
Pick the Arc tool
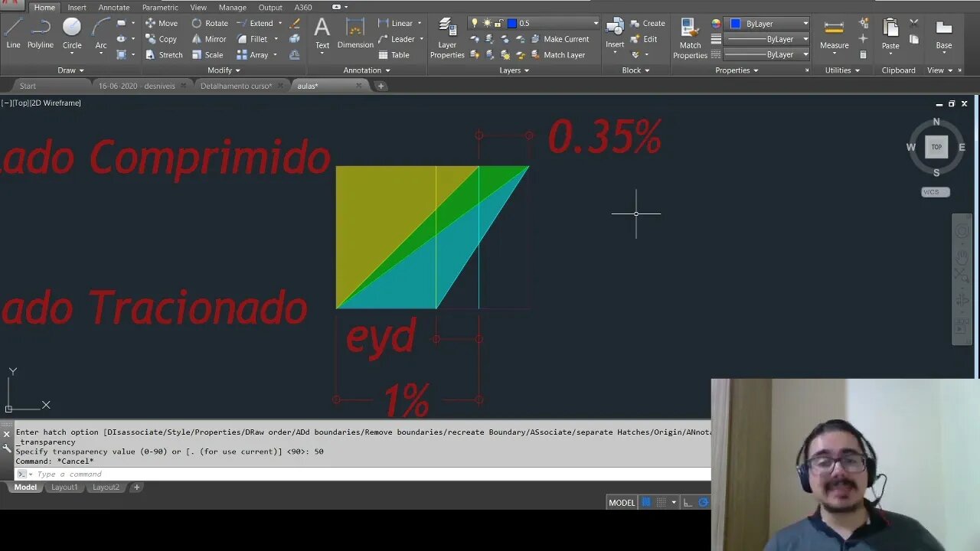101,34
